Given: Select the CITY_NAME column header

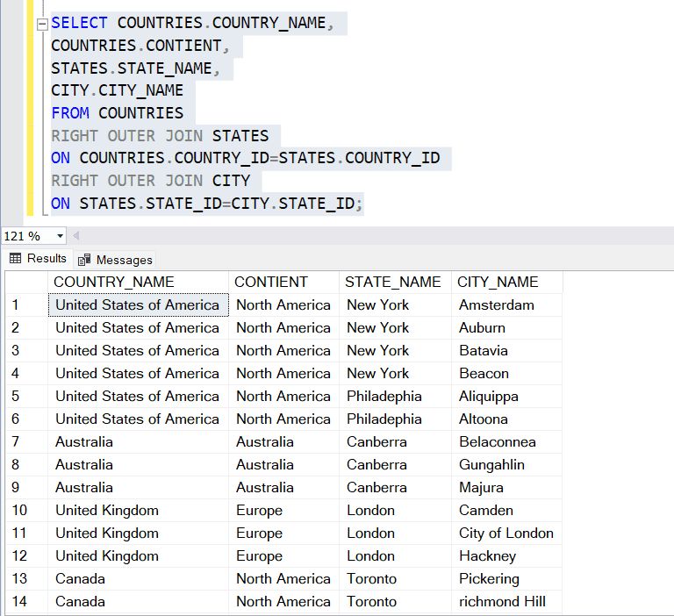Looking at the screenshot, I should pyautogui.click(x=506, y=282).
